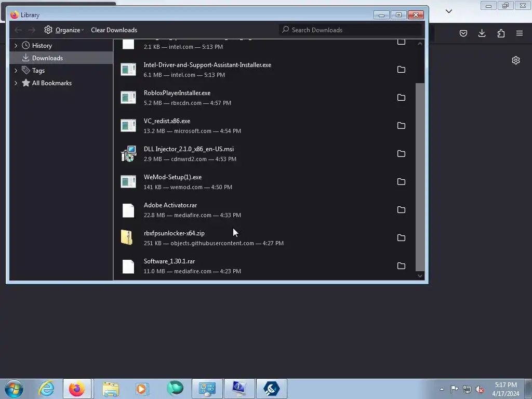
Task: Click the muted volume tray icon
Action: coord(480,389)
